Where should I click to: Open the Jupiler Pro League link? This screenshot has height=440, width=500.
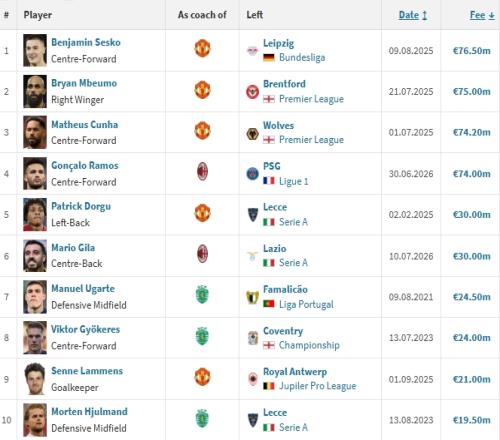(318, 386)
